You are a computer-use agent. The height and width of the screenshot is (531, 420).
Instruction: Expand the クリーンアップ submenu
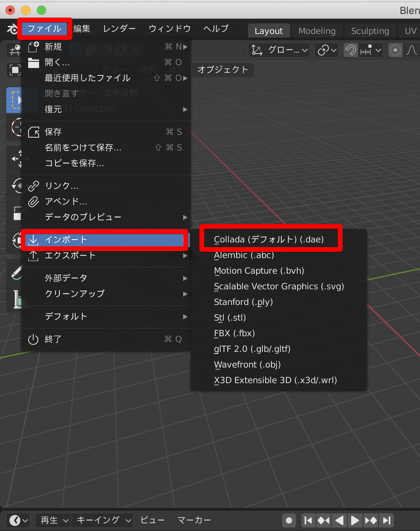pos(106,294)
